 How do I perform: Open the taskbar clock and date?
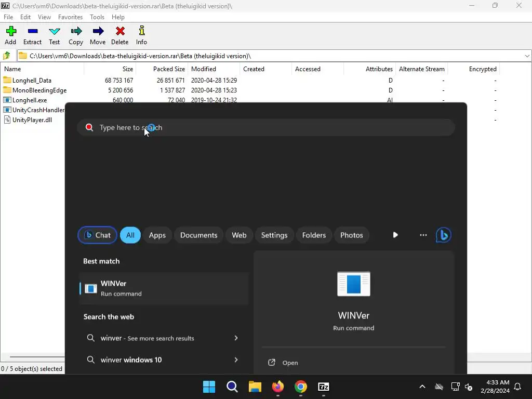click(x=495, y=387)
